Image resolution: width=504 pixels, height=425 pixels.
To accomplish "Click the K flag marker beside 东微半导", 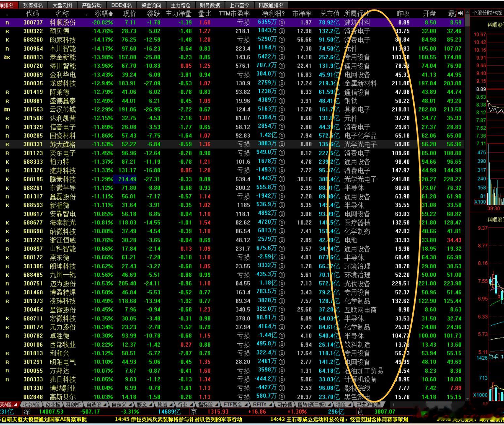I will 7,188.
